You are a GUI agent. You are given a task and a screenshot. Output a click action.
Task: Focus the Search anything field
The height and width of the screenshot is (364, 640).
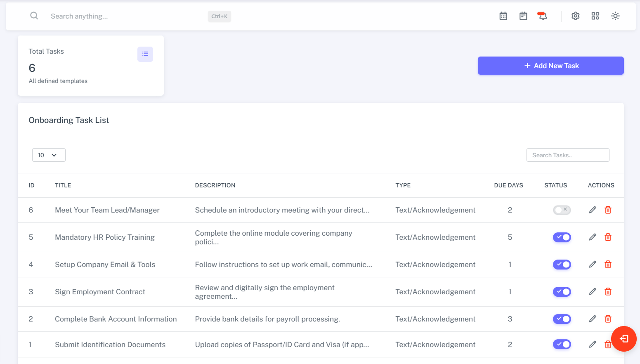(x=124, y=16)
